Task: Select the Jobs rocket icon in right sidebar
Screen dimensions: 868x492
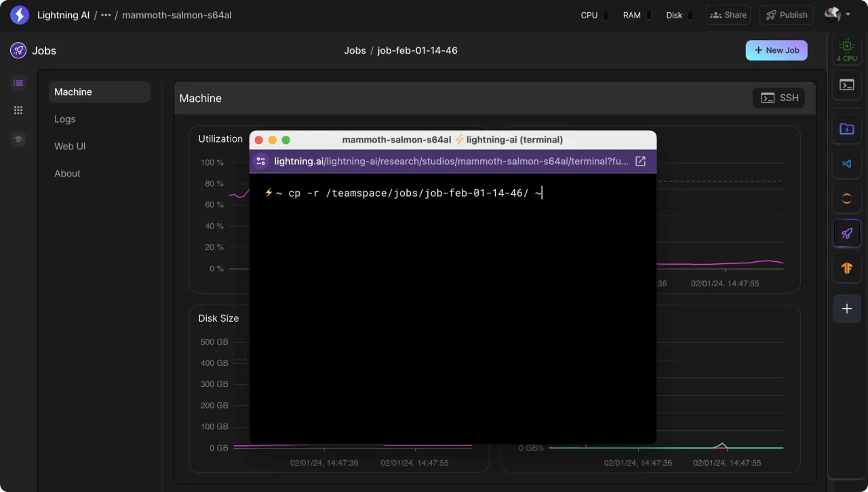Action: [x=847, y=233]
